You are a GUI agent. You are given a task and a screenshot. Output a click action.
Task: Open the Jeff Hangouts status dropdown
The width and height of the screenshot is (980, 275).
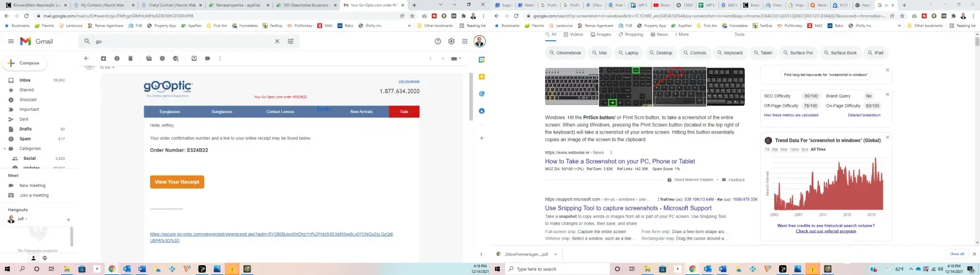point(26,219)
